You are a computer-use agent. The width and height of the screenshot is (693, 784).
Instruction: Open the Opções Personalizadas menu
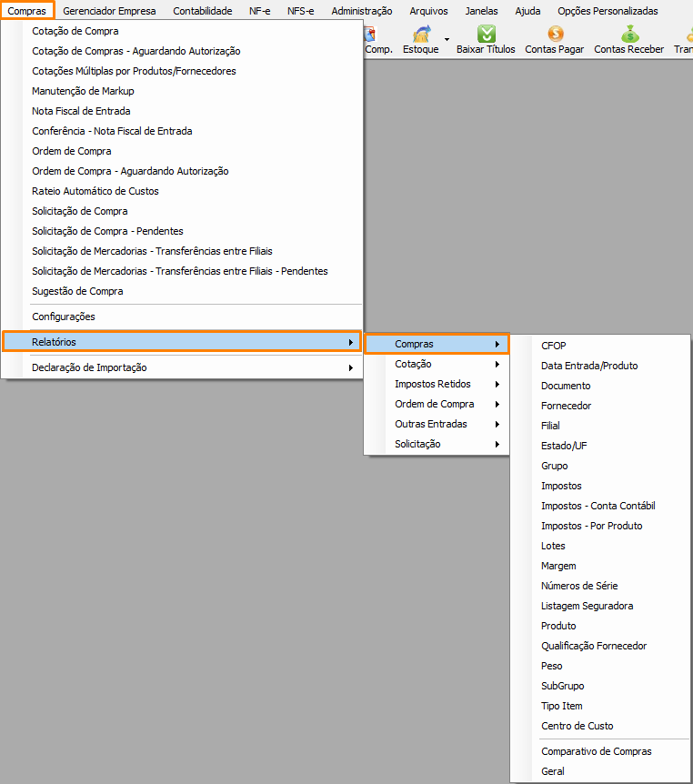click(x=608, y=11)
